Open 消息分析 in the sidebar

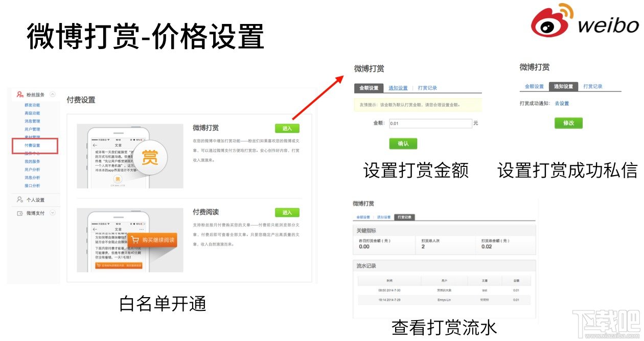[x=32, y=178]
